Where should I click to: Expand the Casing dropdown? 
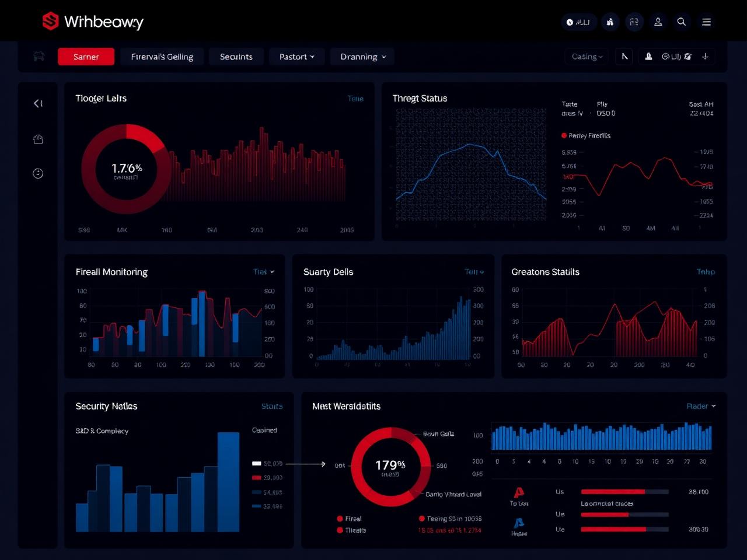point(587,57)
